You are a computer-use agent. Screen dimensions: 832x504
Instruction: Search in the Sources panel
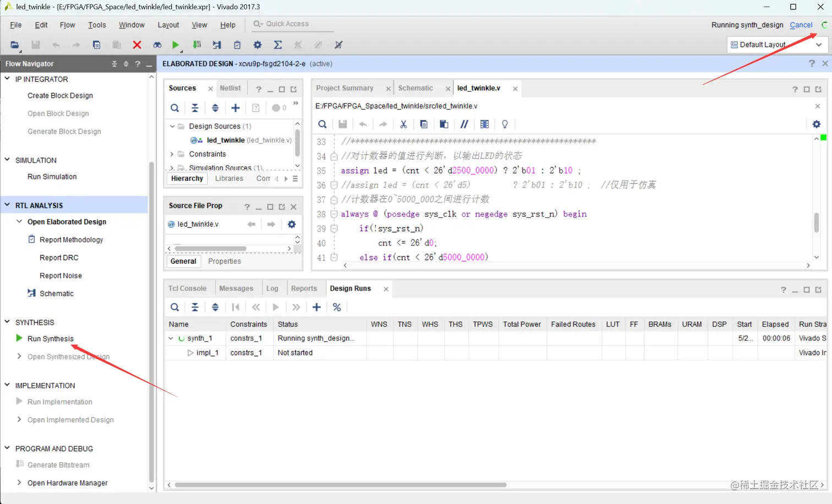[174, 108]
